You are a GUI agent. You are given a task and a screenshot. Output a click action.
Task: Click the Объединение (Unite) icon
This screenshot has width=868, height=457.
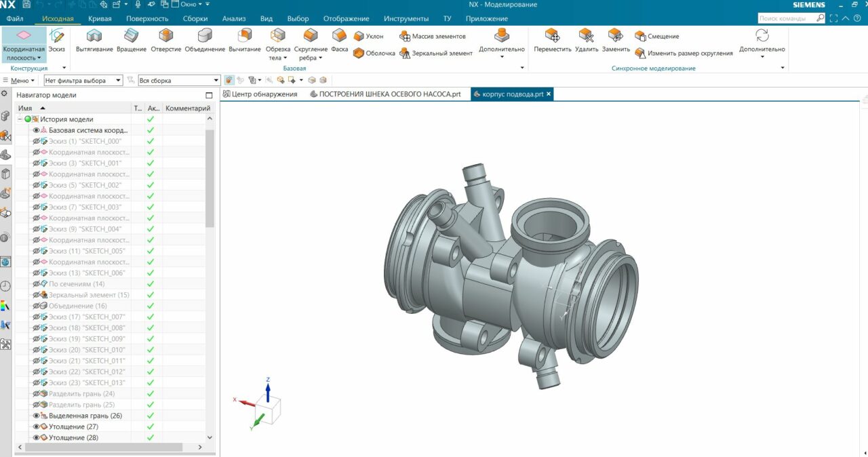[204, 36]
